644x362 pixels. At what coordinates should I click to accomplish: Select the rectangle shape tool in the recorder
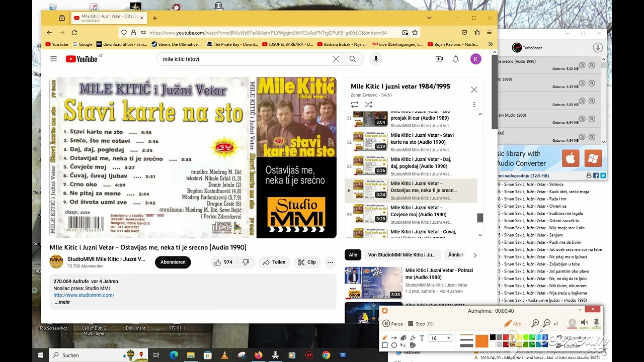pyautogui.click(x=385, y=345)
